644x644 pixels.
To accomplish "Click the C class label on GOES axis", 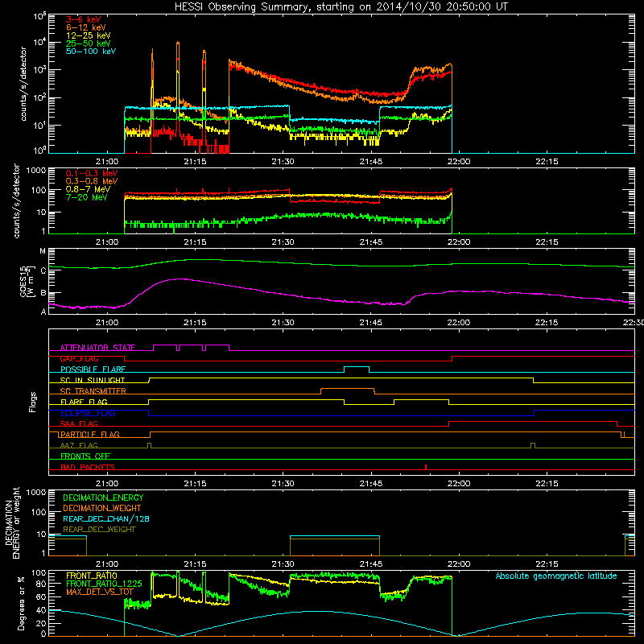I will [x=43, y=270].
